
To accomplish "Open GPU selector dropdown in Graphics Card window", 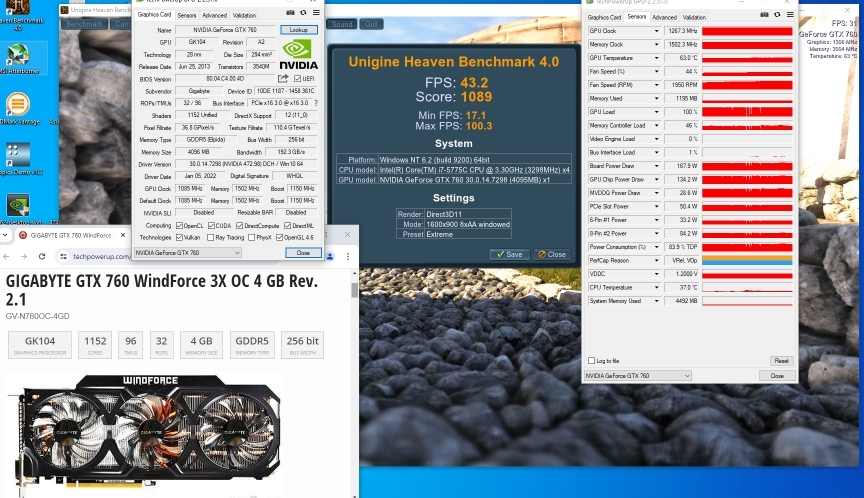I will pyautogui.click(x=188, y=253).
